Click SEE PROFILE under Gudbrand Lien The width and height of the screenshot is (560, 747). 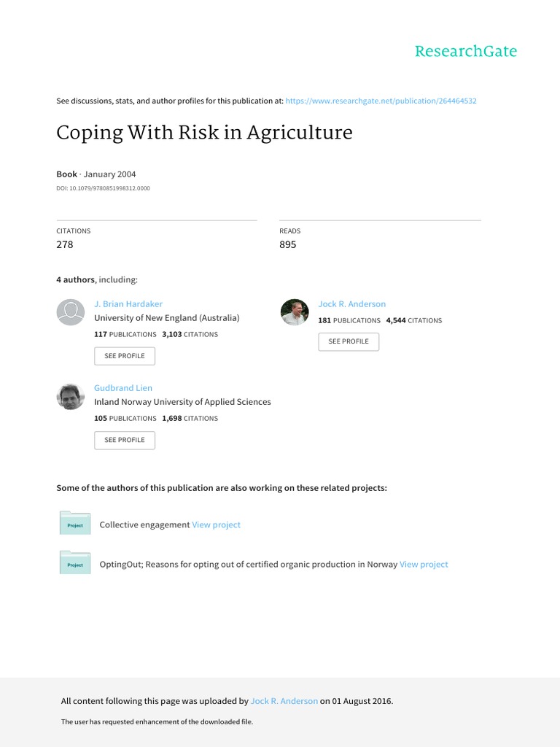tap(125, 440)
